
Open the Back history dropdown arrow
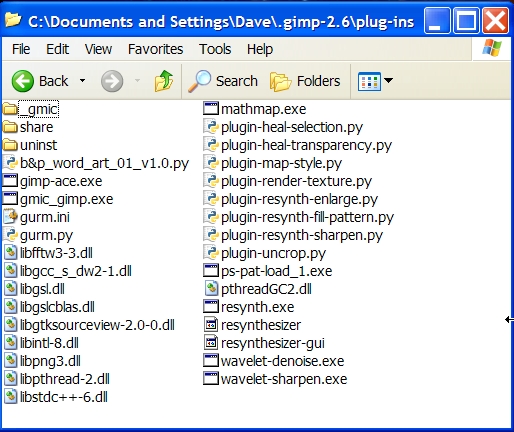point(82,81)
